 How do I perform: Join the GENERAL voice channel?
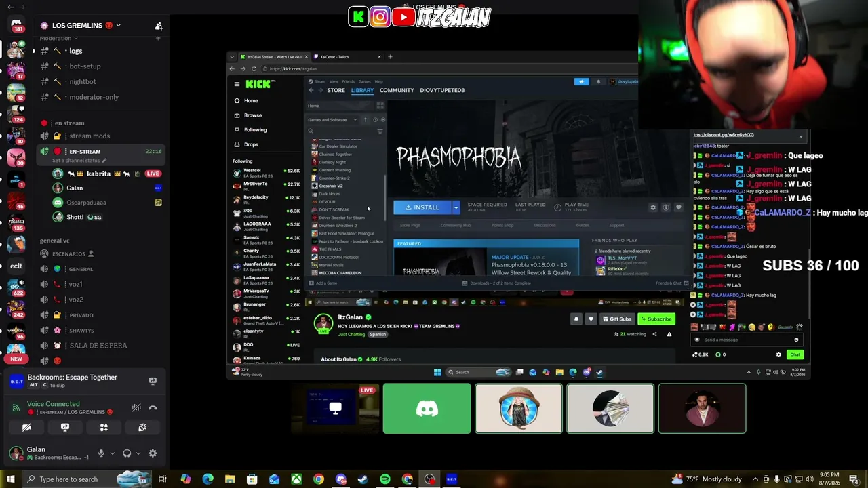coord(100,269)
